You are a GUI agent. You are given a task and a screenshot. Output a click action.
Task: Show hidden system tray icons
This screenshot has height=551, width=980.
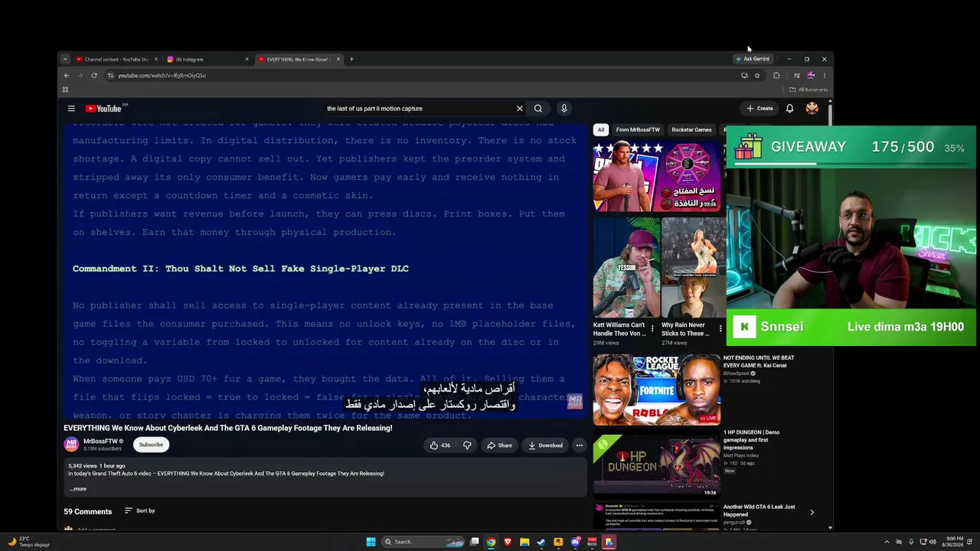(887, 542)
